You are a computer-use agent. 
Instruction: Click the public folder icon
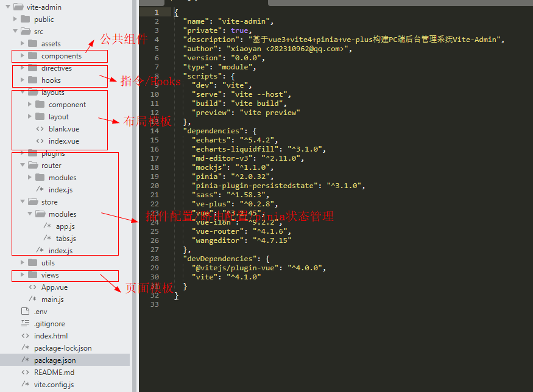[x=25, y=19]
